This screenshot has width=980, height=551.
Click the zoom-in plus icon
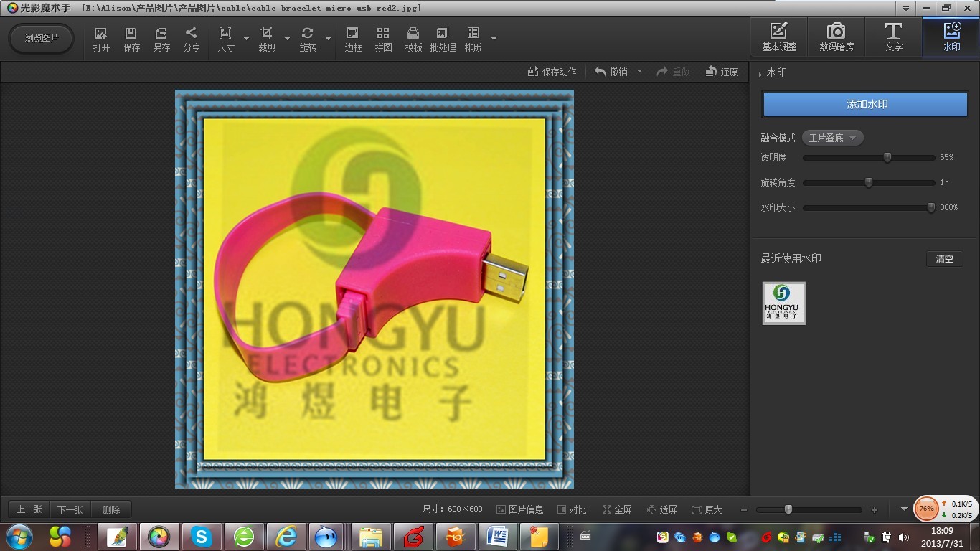(874, 510)
